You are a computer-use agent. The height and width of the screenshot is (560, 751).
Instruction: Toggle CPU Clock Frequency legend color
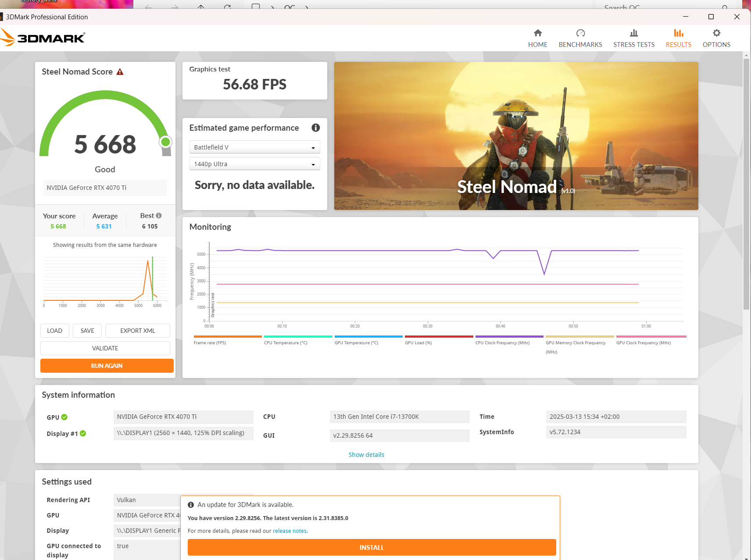(509, 337)
